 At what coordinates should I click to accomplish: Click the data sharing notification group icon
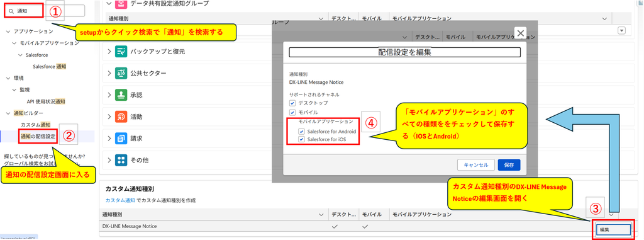point(121,4)
